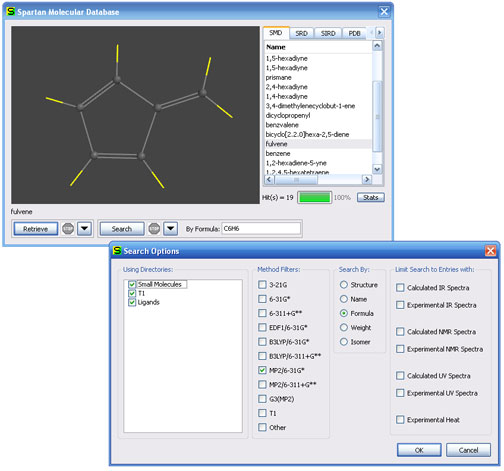This screenshot has height=471, width=504.
Task: Enable the B3LYP/6-311+G** filter
Action: coord(262,356)
